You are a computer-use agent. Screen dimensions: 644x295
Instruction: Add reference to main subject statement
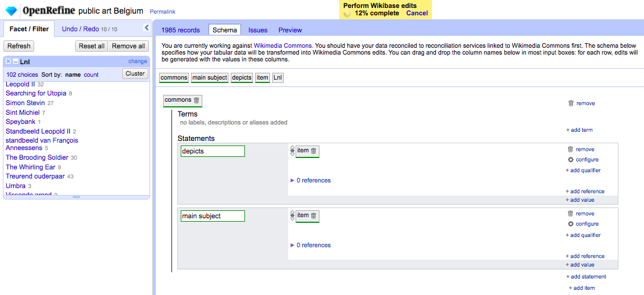[585, 256]
